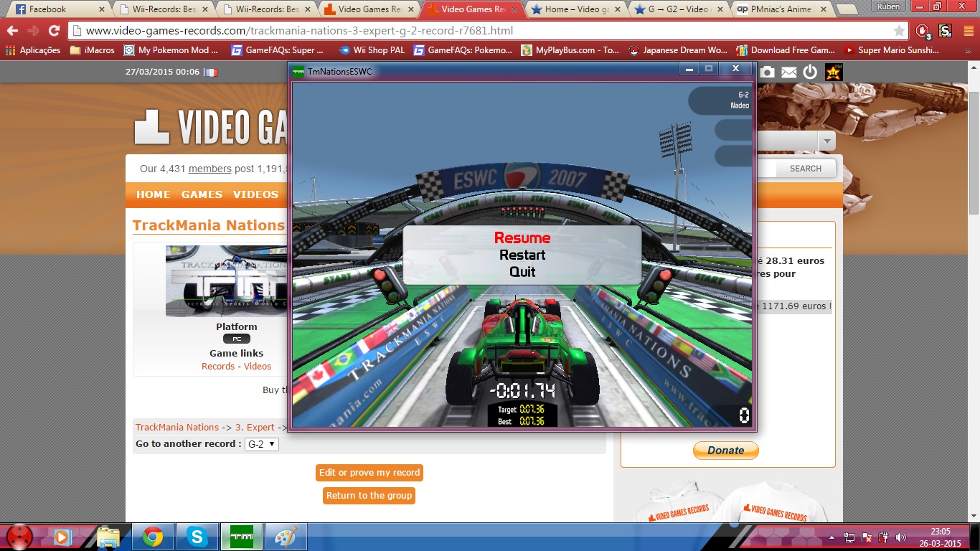Open the AdBlock extension icon
Image resolution: width=980 pixels, height=551 pixels.
click(x=923, y=31)
